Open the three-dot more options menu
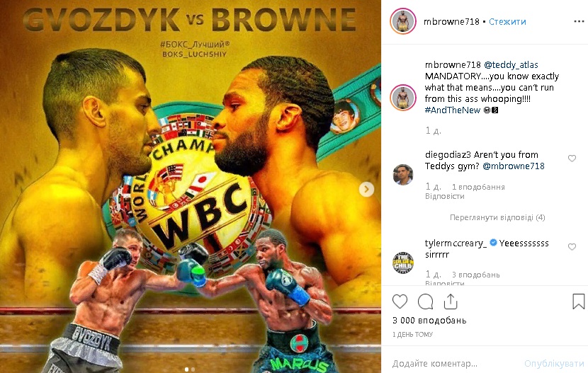The height and width of the screenshot is (373, 588). click(x=579, y=22)
